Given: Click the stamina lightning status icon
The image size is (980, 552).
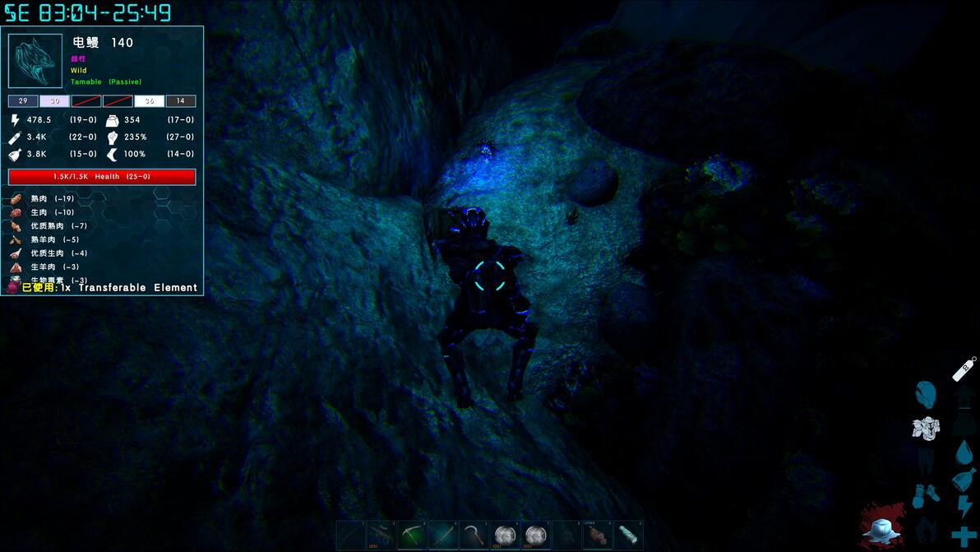Looking at the screenshot, I should coord(964,507).
